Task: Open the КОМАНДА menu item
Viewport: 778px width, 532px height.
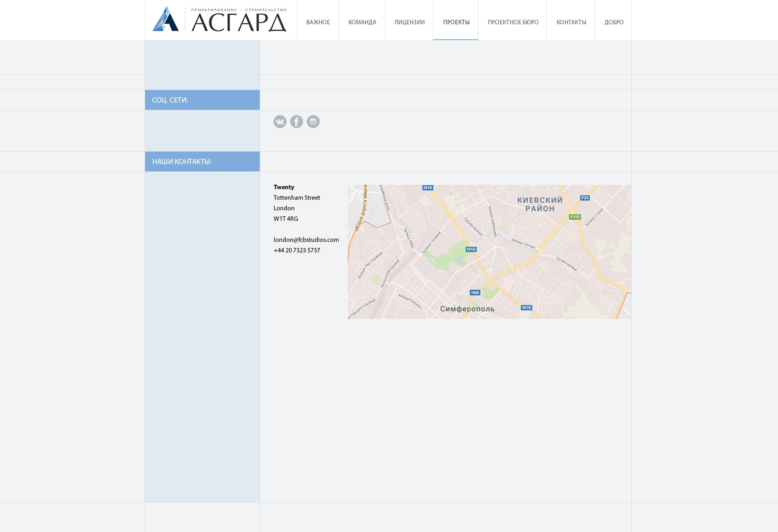Action: pos(362,22)
